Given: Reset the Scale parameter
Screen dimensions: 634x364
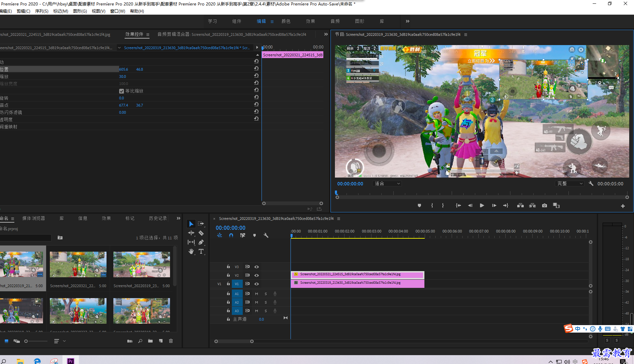Looking at the screenshot, I should click(256, 75).
